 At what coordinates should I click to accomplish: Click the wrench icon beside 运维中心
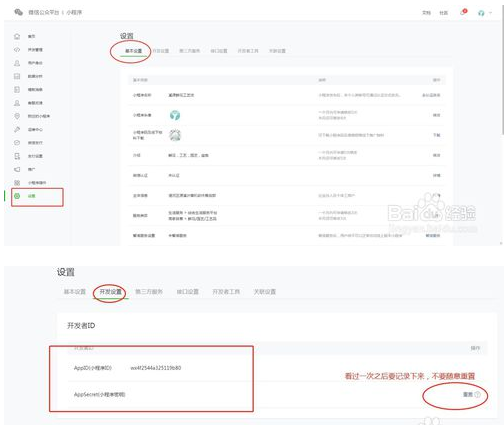pyautogui.click(x=17, y=129)
